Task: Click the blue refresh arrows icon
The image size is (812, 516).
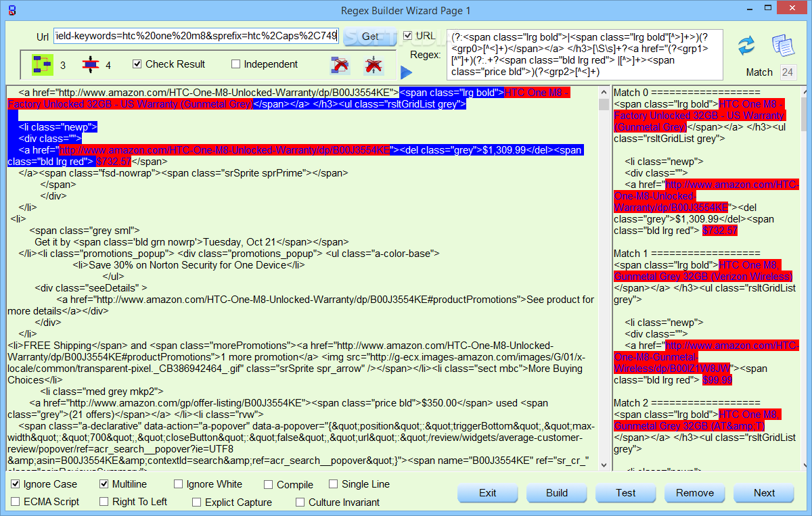Action: [746, 45]
